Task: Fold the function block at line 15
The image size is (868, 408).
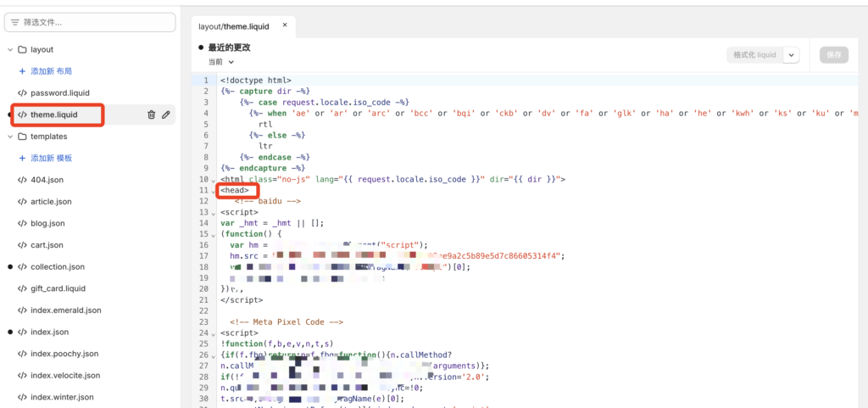Action: tap(213, 235)
